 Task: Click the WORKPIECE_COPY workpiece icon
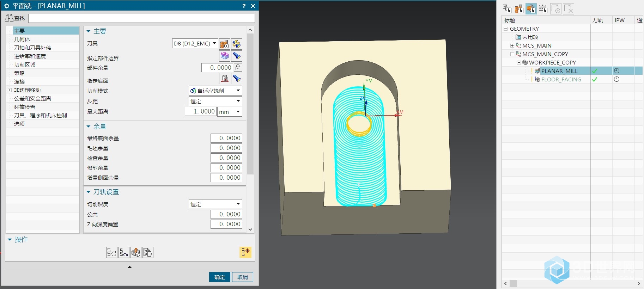click(x=525, y=62)
